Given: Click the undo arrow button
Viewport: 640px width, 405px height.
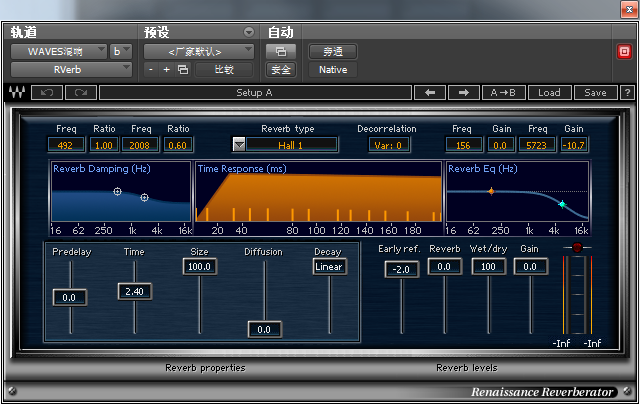Looking at the screenshot, I should click(47, 93).
